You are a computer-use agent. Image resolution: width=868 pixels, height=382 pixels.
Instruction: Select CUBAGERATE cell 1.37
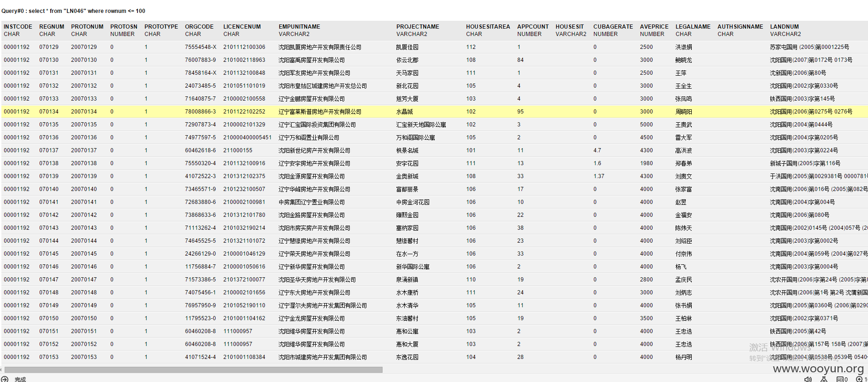[599, 176]
